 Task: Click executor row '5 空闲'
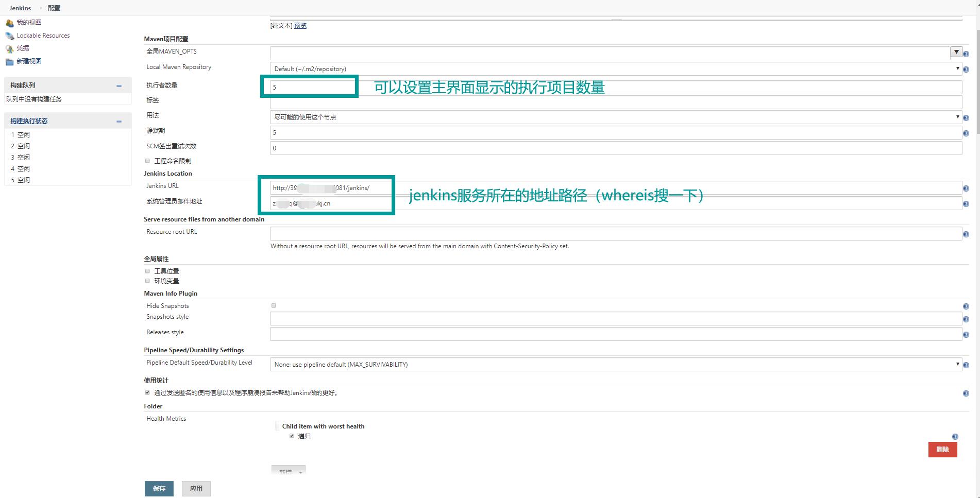tap(21, 180)
